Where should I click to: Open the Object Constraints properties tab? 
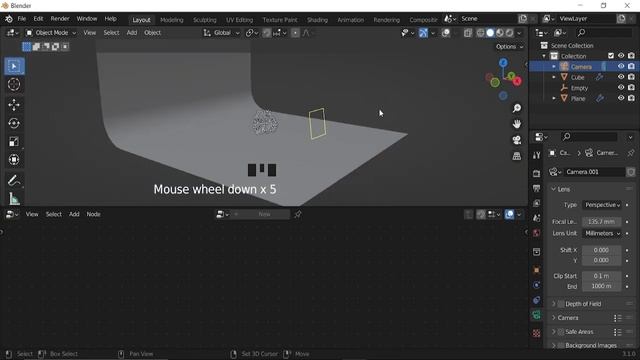pos(536,300)
